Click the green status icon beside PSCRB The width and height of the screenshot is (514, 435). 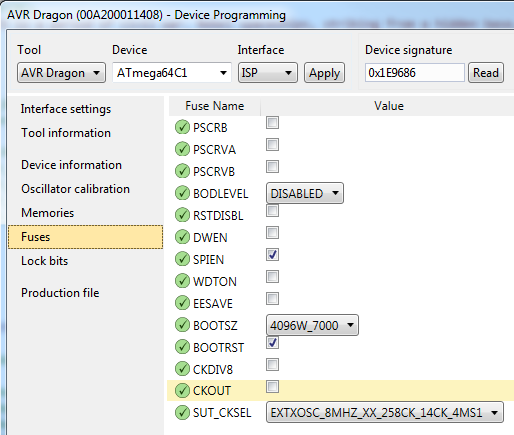[182, 127]
